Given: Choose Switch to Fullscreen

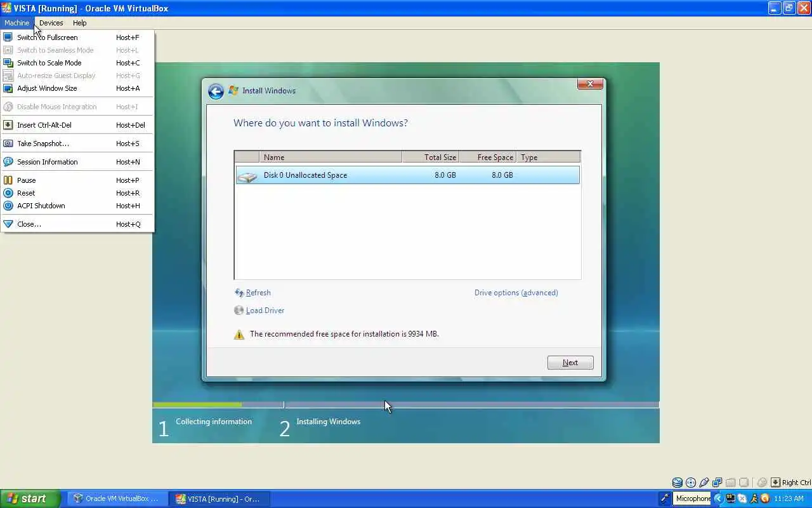Looking at the screenshot, I should (77, 37).
